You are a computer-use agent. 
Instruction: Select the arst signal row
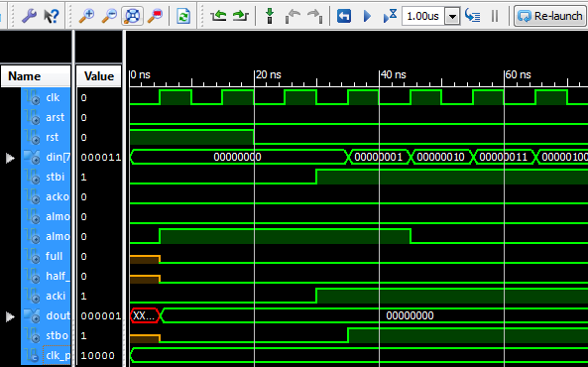pos(46,117)
